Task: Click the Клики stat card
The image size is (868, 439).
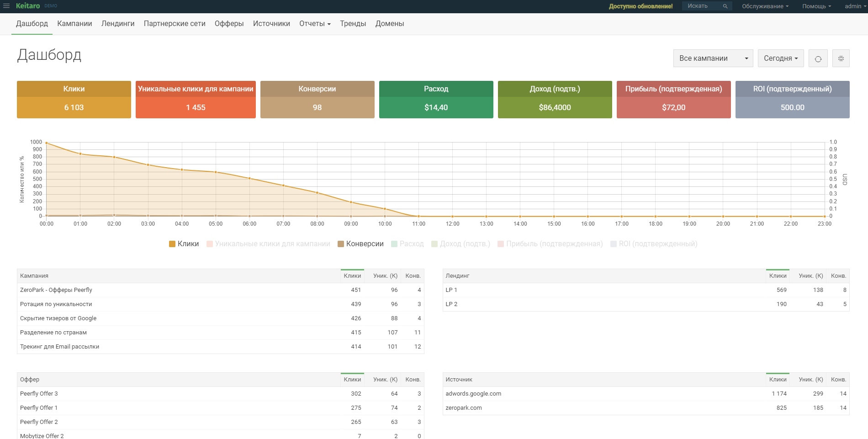Action: [x=74, y=100]
